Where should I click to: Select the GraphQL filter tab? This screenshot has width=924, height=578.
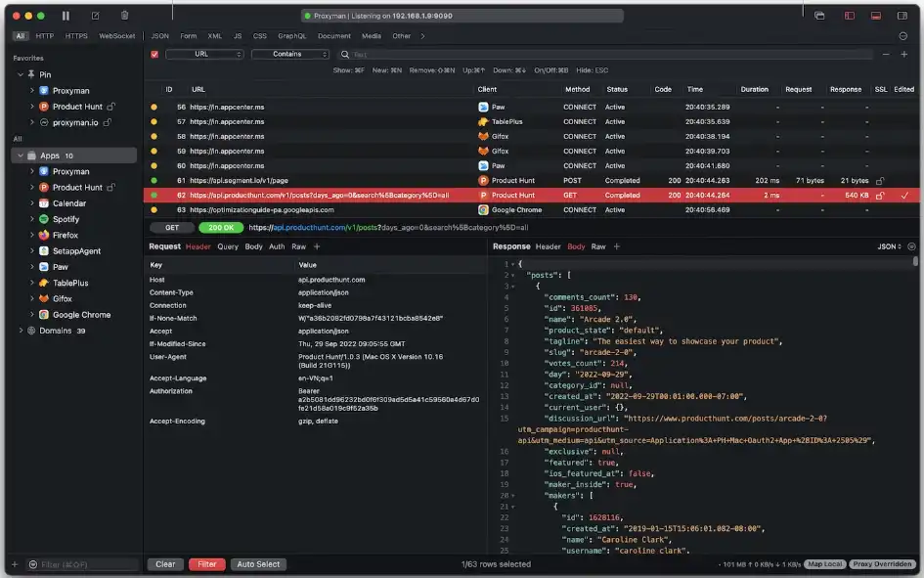[291, 36]
